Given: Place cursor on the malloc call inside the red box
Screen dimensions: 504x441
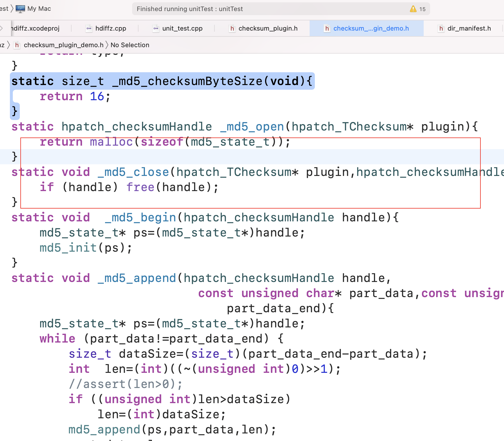Looking at the screenshot, I should click(111, 142).
